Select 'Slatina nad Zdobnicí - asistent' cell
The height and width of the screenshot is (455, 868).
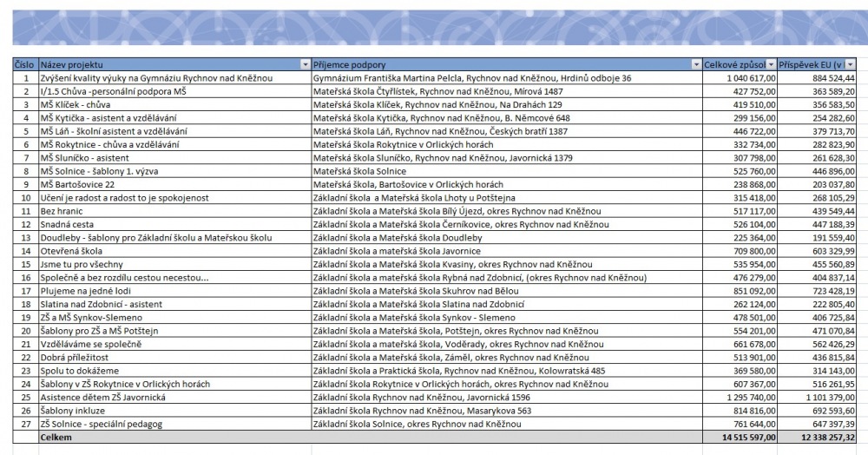tap(175, 304)
